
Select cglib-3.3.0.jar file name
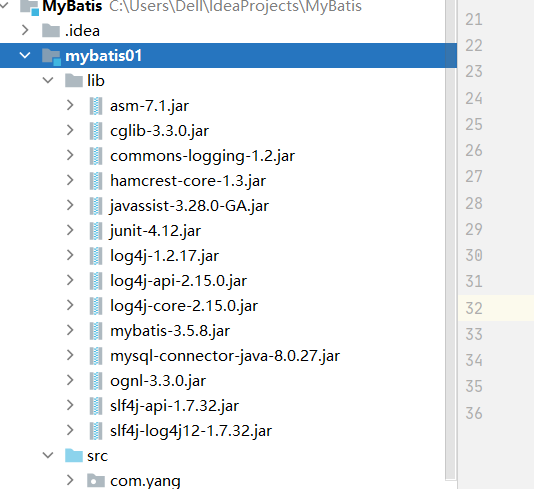coord(159,131)
